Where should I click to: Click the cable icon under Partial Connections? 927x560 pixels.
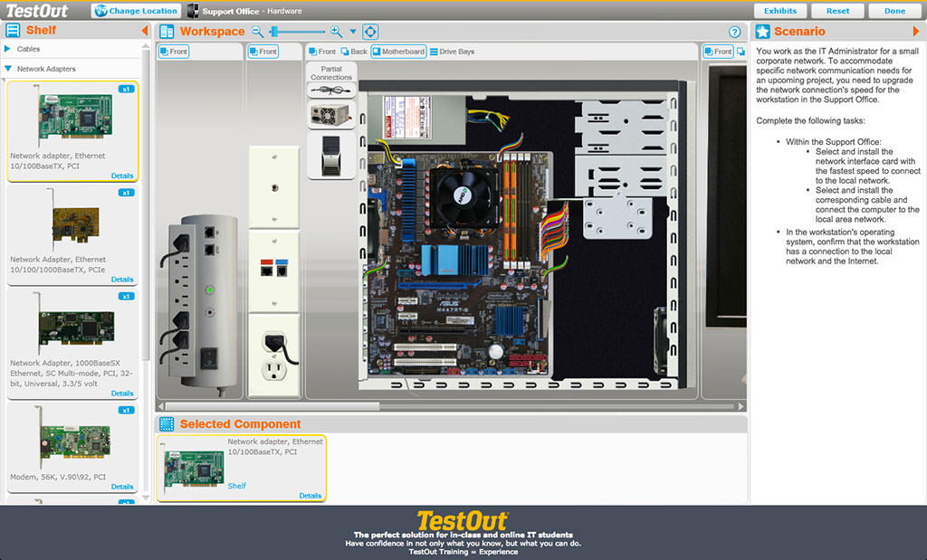[331, 90]
